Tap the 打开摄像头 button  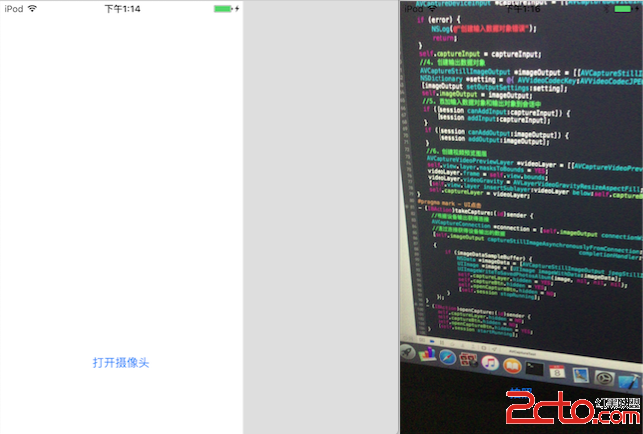tap(121, 363)
